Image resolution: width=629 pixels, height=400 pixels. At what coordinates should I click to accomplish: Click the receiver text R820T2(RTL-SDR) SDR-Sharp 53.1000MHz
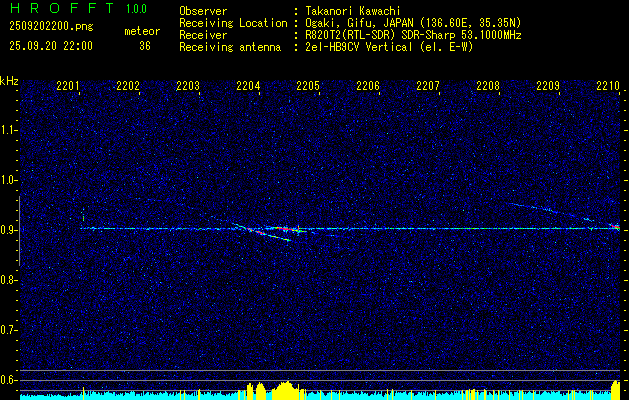coord(414,35)
